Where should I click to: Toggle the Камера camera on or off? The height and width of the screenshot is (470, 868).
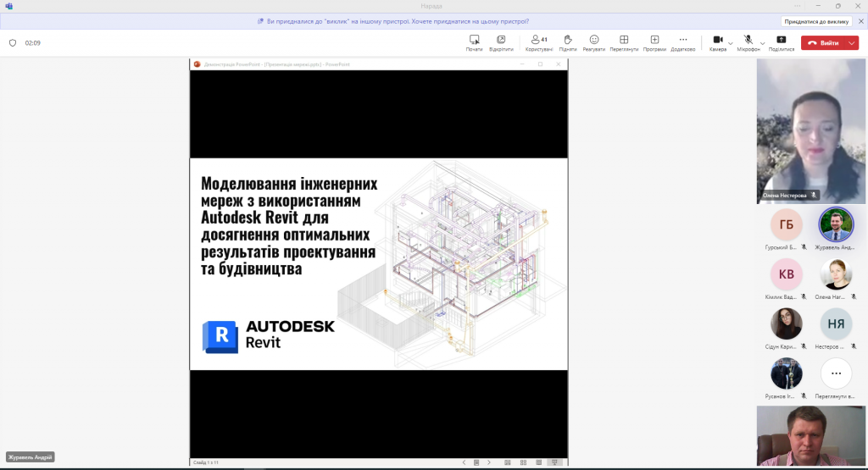click(x=717, y=40)
